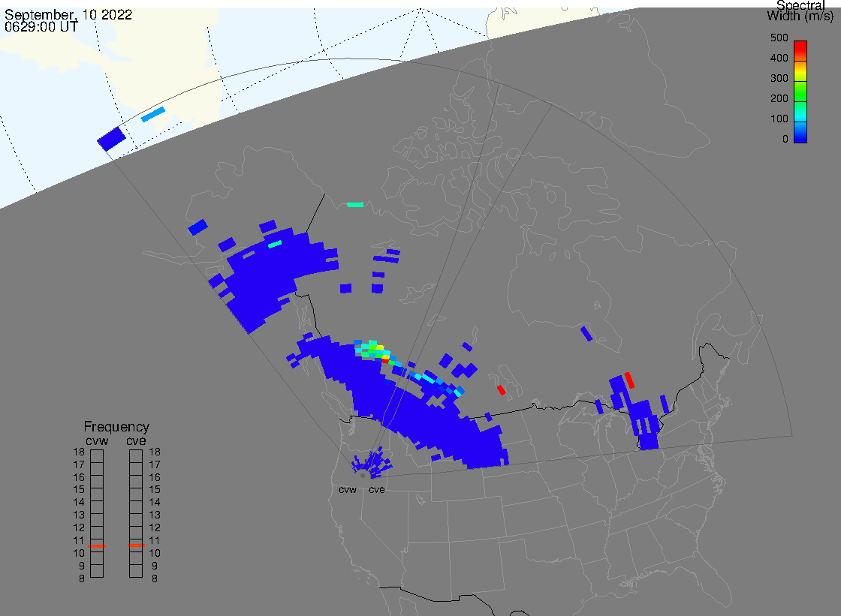Click the red cve frequency marker
The width and height of the screenshot is (841, 616).
click(x=136, y=545)
